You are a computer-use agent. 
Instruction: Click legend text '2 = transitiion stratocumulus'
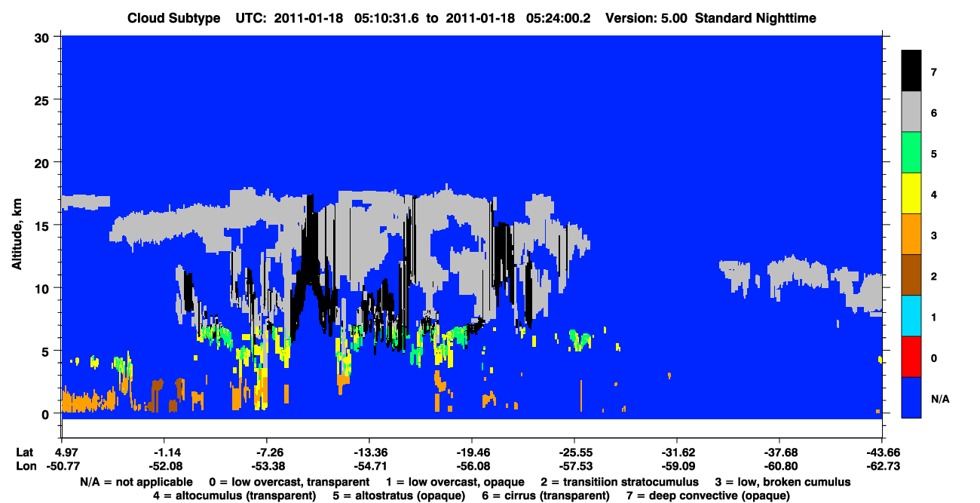(620, 482)
